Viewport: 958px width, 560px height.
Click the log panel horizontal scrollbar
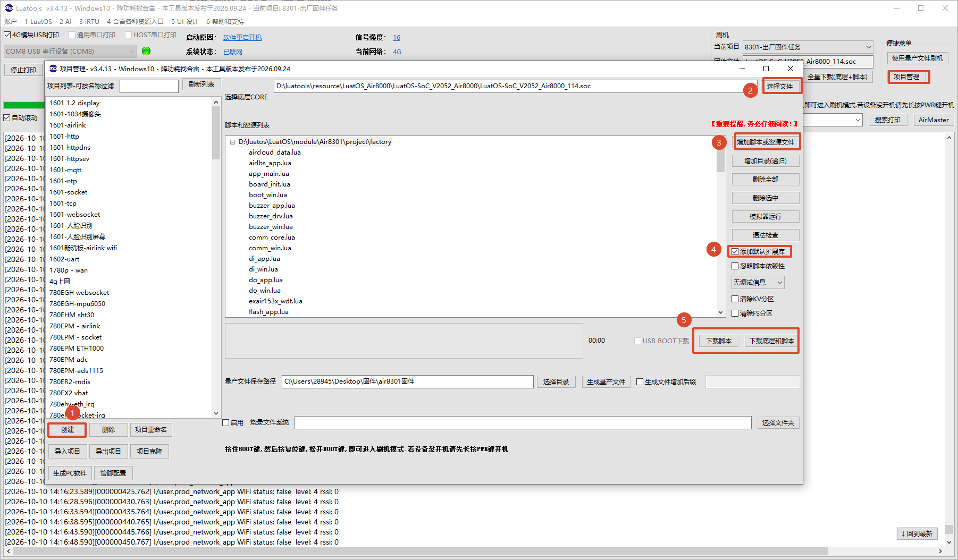coord(420,551)
